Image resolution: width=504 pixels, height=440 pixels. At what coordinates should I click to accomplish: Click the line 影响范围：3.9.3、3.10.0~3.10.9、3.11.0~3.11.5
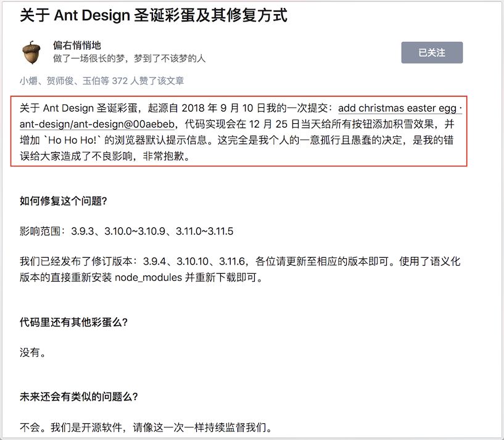tap(126, 231)
